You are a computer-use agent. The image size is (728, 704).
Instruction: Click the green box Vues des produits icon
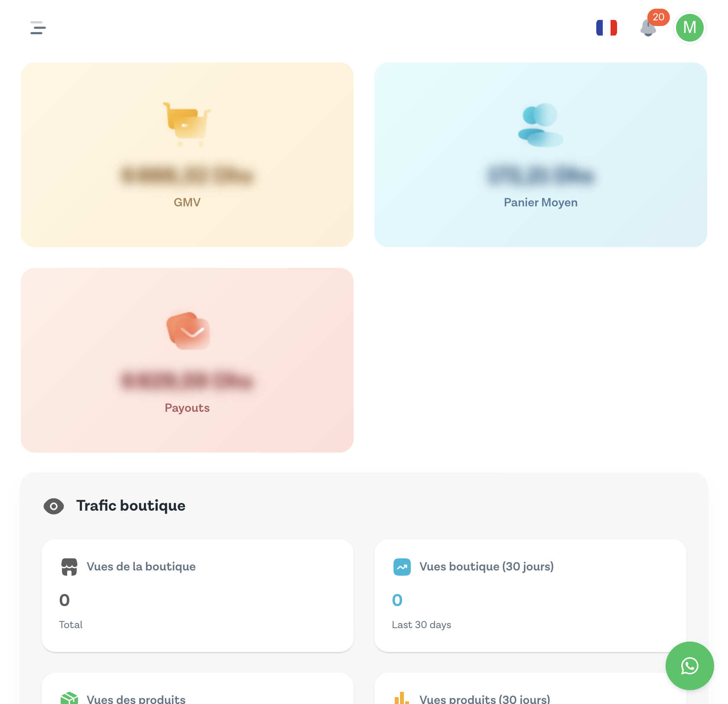coord(69,698)
